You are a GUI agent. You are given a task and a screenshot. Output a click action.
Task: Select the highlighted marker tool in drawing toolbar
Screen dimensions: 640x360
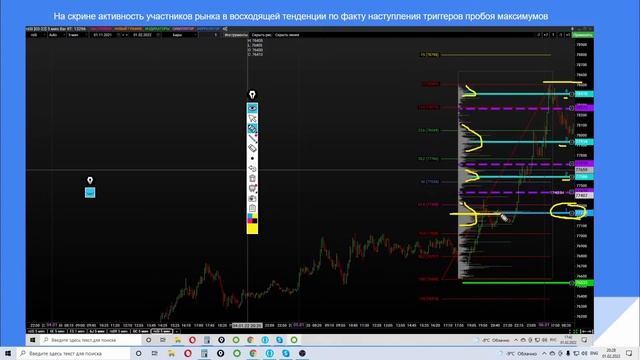252,129
